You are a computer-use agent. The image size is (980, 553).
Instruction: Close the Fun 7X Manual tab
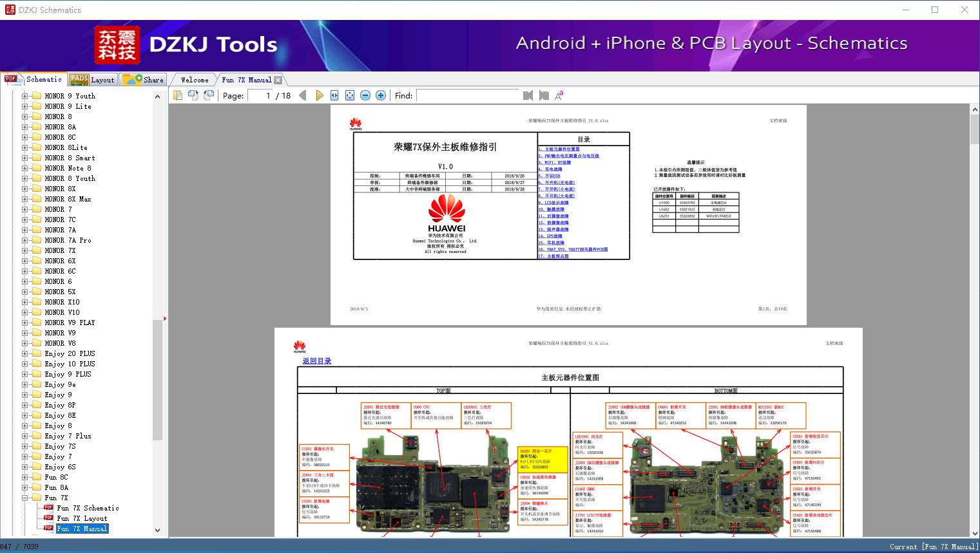pos(278,80)
